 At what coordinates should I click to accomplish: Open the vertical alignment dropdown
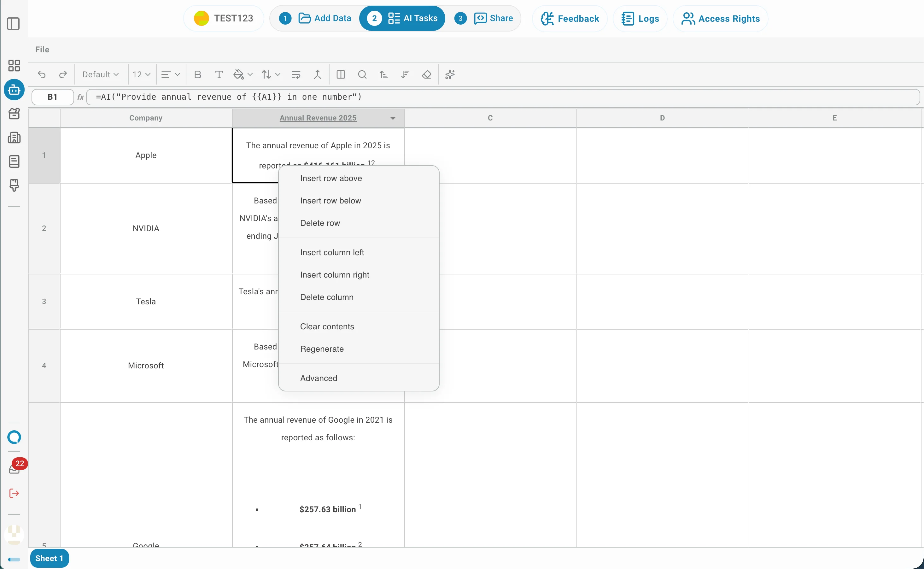click(x=271, y=74)
